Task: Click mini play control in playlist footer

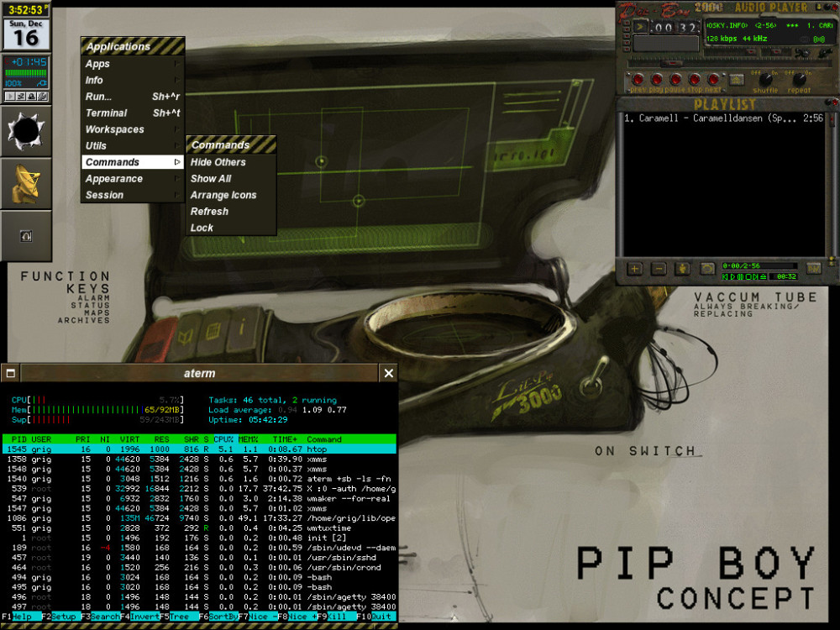Action: point(732,277)
